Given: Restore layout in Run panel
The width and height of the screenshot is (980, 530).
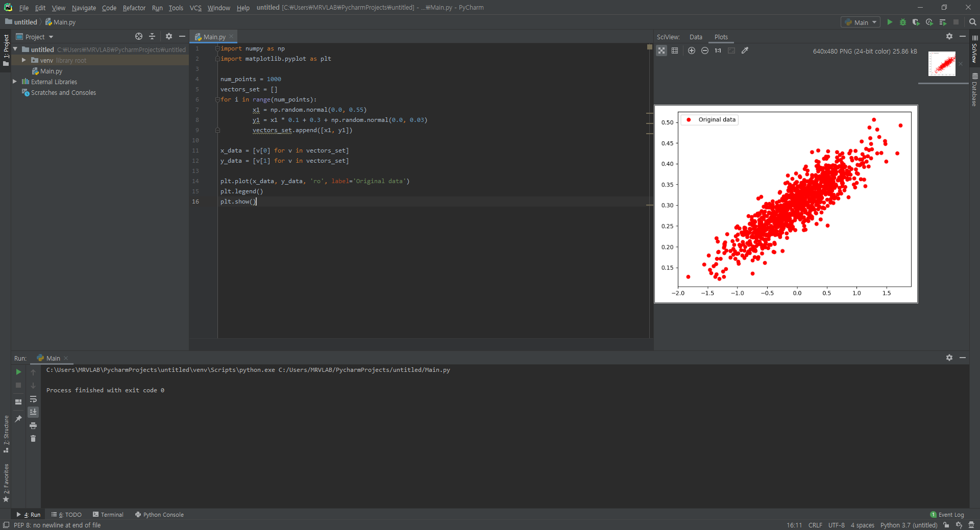Looking at the screenshot, I should [18, 402].
